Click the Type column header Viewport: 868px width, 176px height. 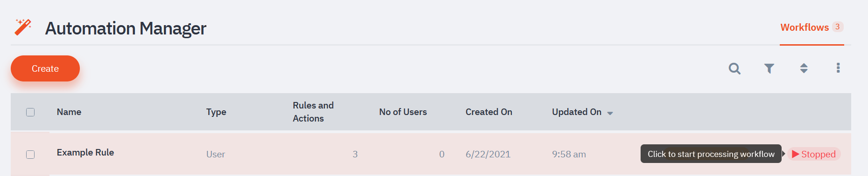[x=216, y=112]
